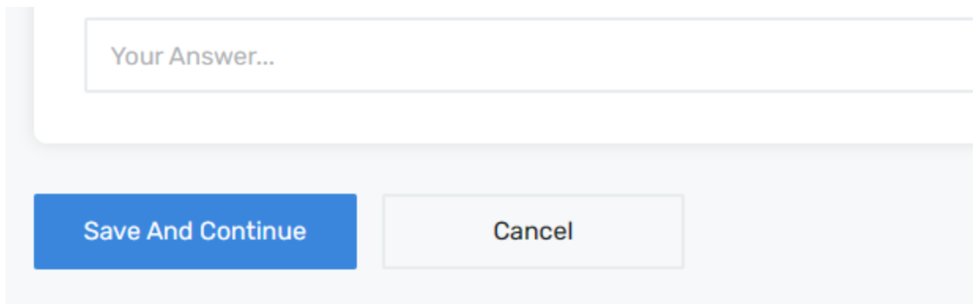
Task: Save the answer and continue onward
Action: (x=195, y=232)
